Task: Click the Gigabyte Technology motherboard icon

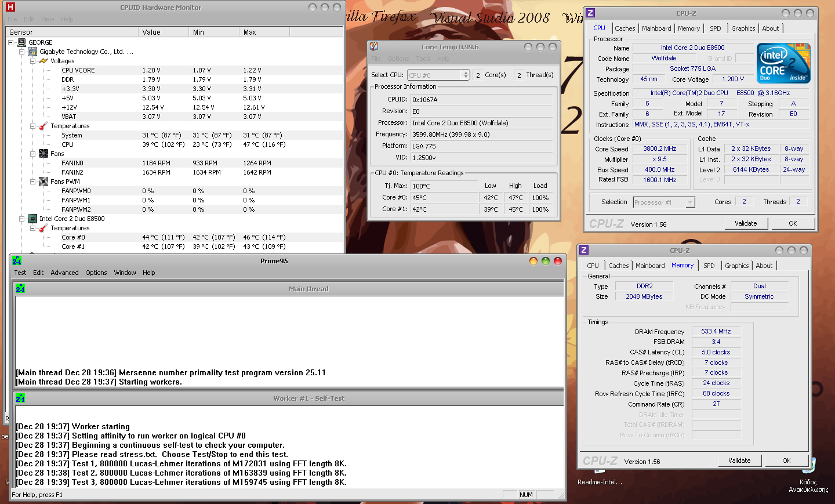Action: [x=32, y=52]
